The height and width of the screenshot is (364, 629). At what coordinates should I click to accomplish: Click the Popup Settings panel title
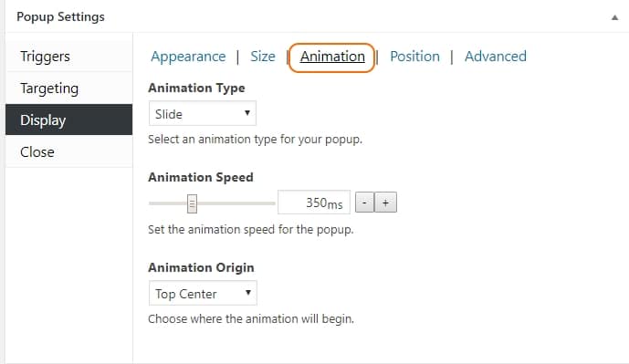pos(60,16)
